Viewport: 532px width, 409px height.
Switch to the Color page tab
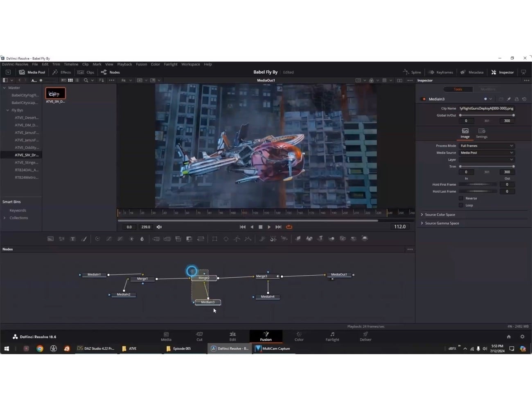(x=299, y=336)
